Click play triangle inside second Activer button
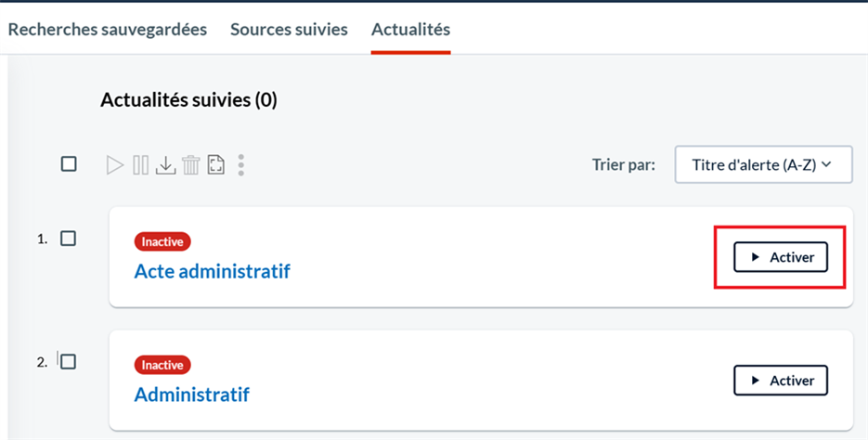The image size is (868, 440). point(755,381)
